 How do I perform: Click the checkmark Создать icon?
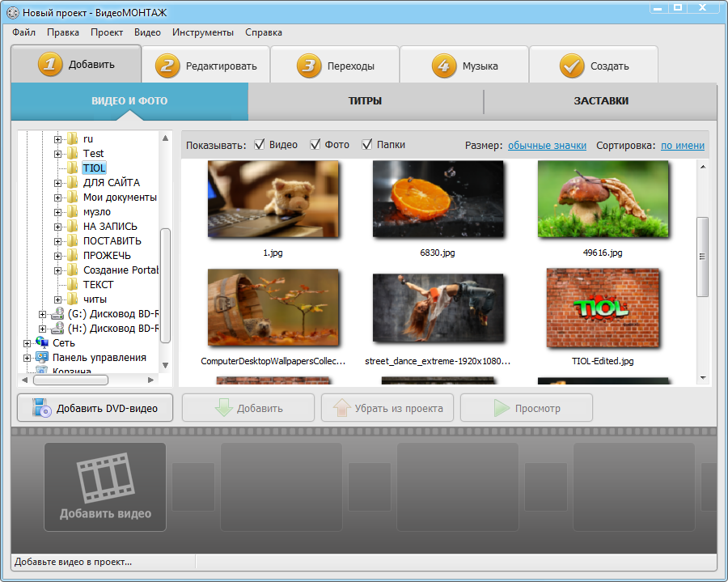[x=572, y=66]
